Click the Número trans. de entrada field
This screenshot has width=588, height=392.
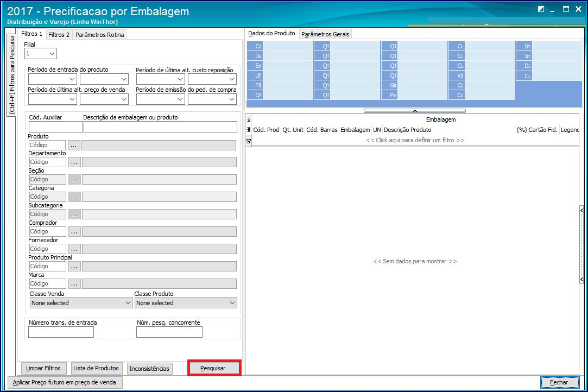(x=61, y=332)
